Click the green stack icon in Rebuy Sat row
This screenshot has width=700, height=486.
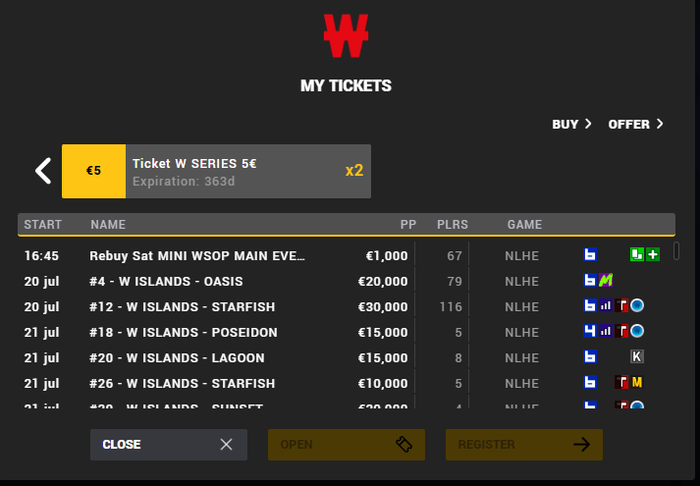(637, 255)
